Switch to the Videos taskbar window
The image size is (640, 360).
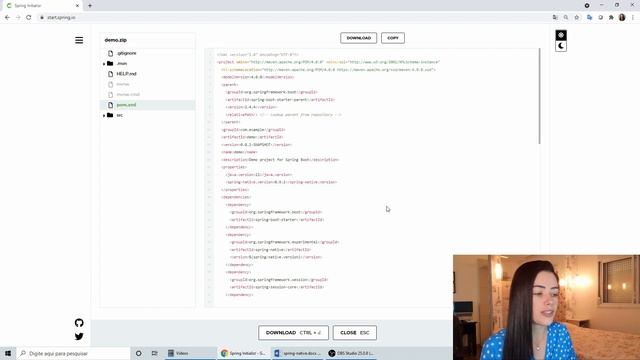(x=190, y=353)
